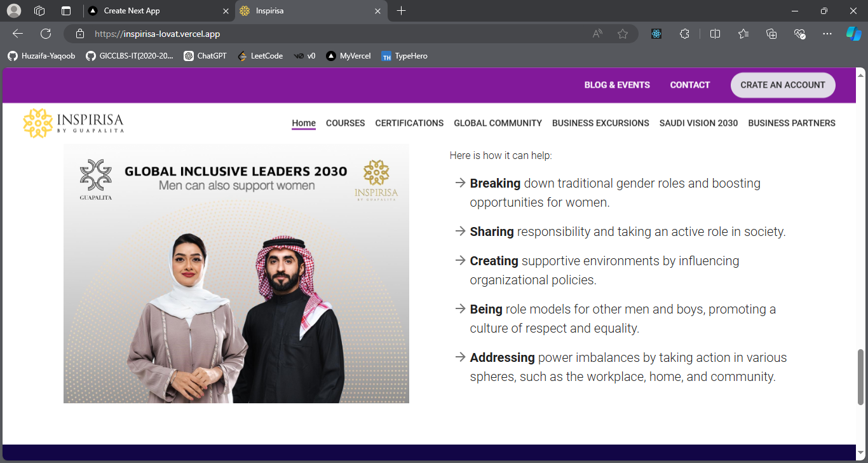View site information lock icon

pos(79,34)
